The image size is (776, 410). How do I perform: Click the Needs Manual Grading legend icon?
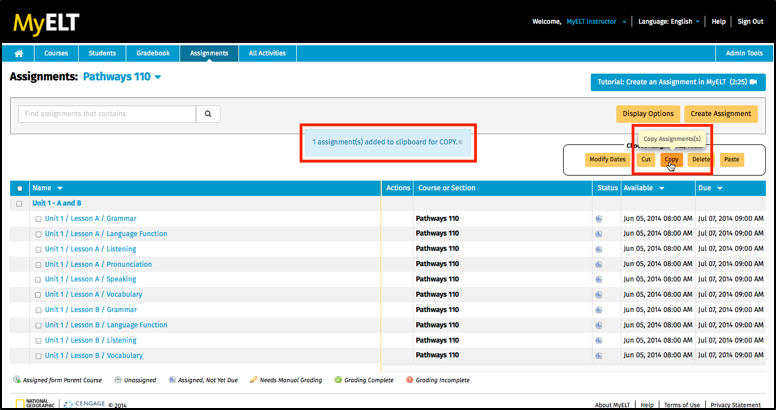coord(253,380)
